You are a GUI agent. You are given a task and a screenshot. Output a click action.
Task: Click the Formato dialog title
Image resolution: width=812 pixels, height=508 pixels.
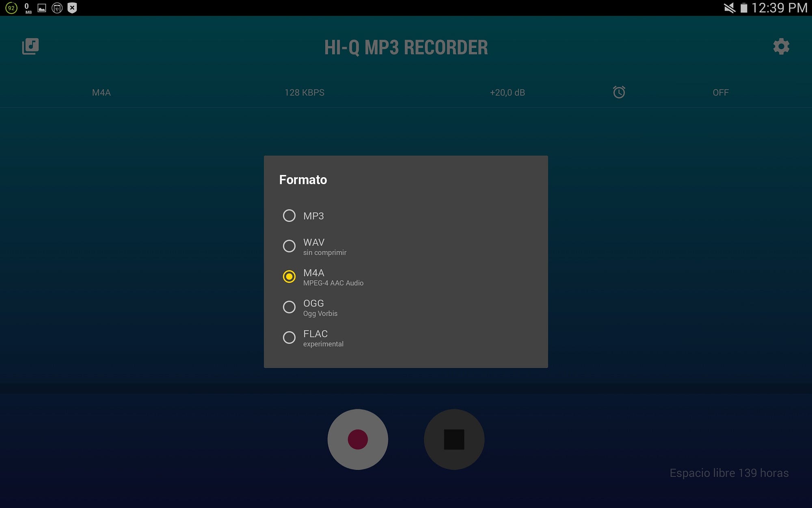(303, 180)
